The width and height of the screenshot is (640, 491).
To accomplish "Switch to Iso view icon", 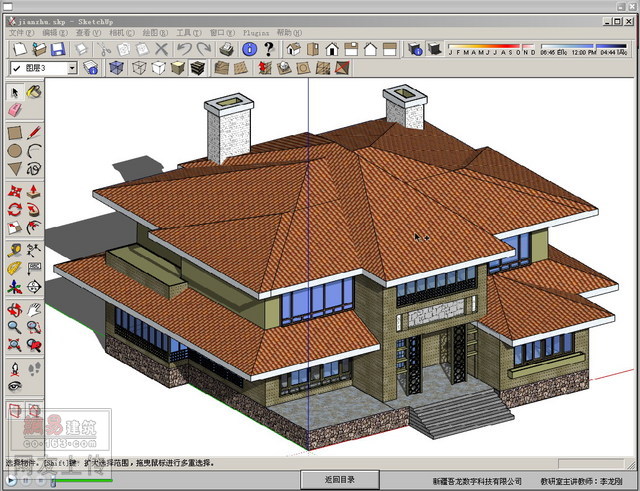I will 294,48.
